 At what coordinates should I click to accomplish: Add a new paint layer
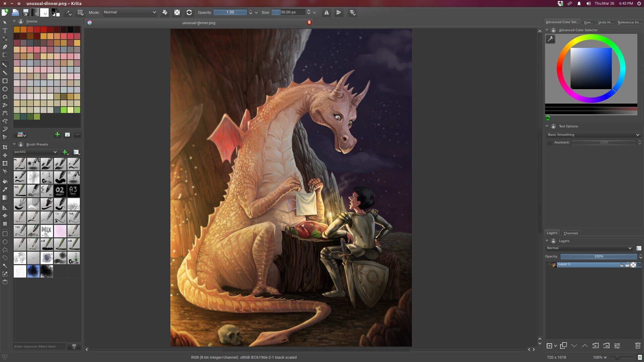(549, 346)
